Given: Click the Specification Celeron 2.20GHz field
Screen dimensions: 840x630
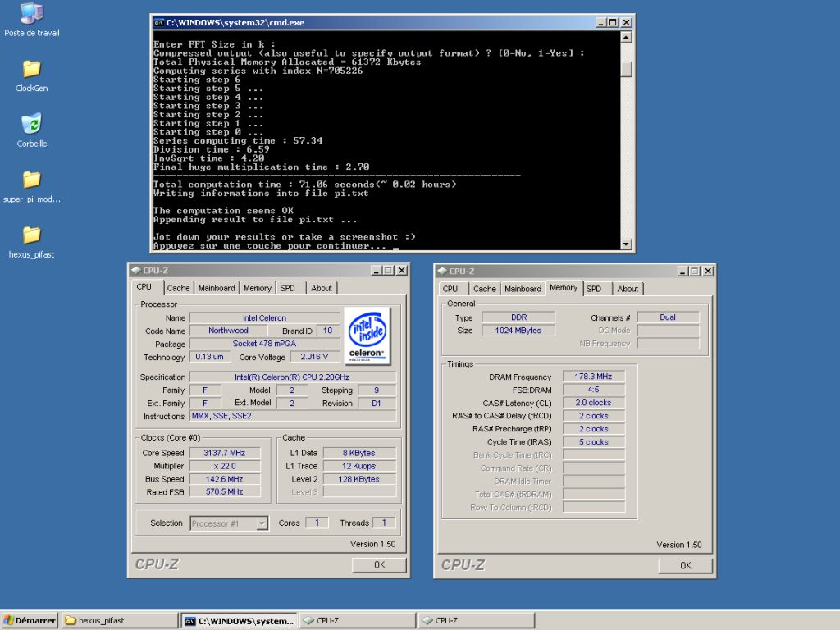Looking at the screenshot, I should 293,377.
